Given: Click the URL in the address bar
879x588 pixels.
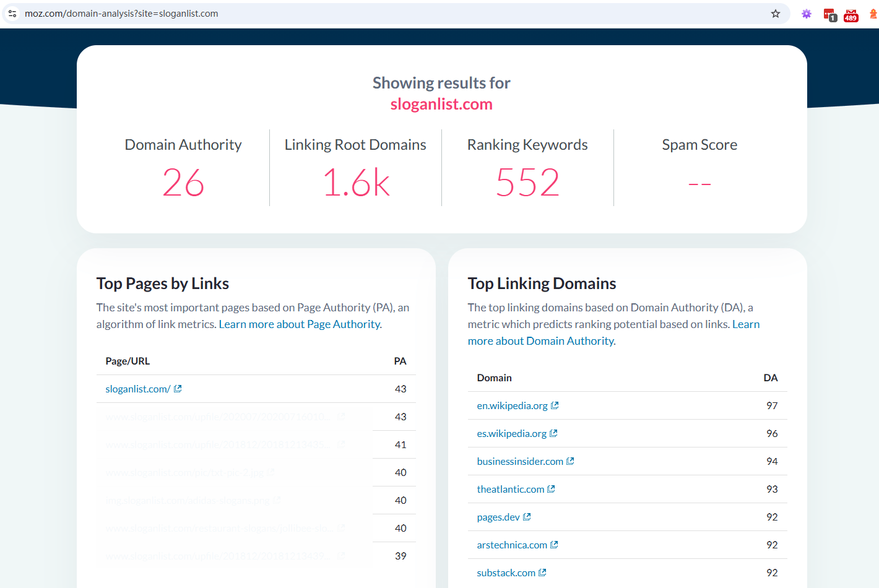Looking at the screenshot, I should tap(121, 14).
